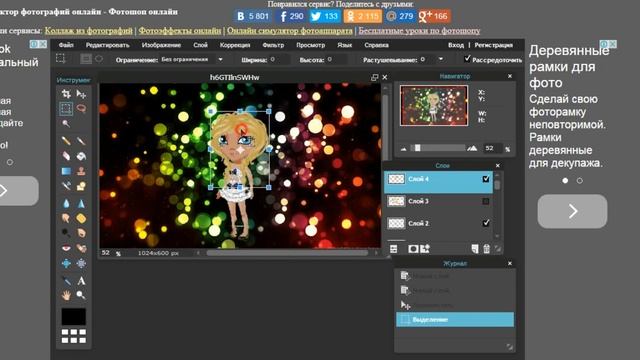Select the Clone Stamp tool
Screen dimensions: 640x360
[81, 171]
